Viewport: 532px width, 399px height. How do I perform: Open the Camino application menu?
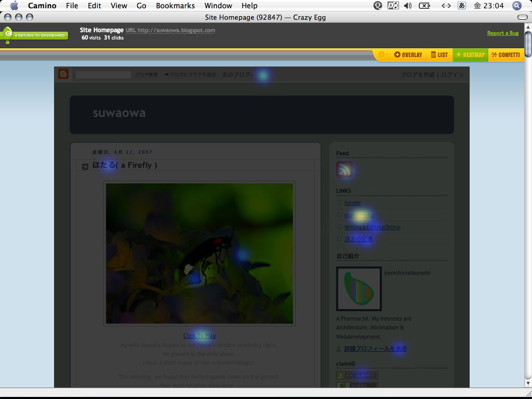[x=42, y=5]
